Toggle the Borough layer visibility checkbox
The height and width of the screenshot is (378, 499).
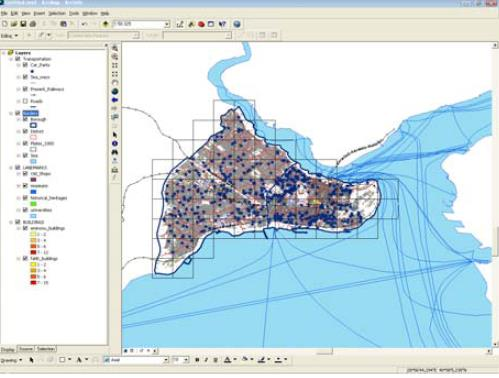25,119
